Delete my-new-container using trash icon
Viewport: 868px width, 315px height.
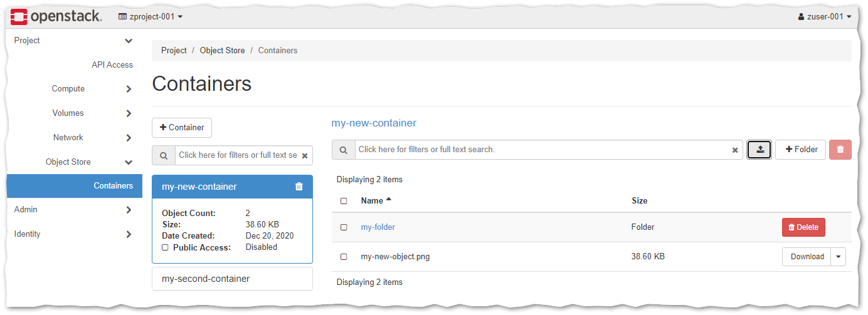(299, 187)
